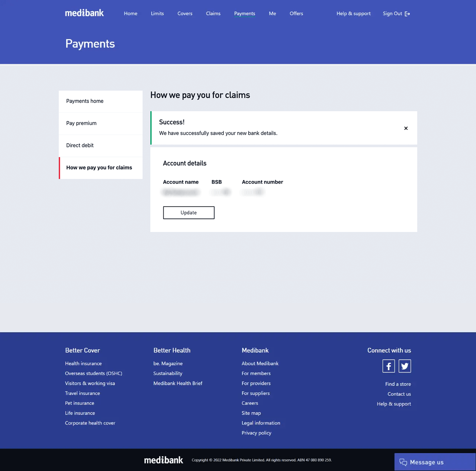Click the BSB column label
Screen dimensions: 476x471
[x=216, y=182]
